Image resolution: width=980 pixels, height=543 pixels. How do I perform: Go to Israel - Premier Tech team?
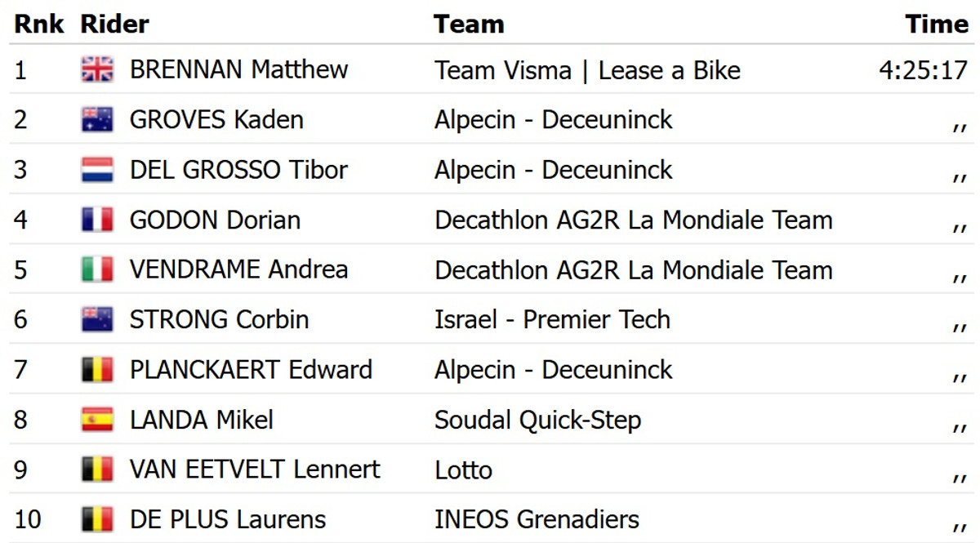click(x=552, y=319)
